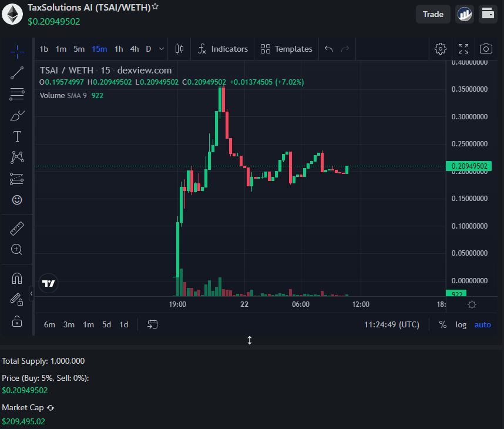Image resolution: width=504 pixels, height=429 pixels.
Task: Select the trend line drawing tool
Action: [x=17, y=73]
